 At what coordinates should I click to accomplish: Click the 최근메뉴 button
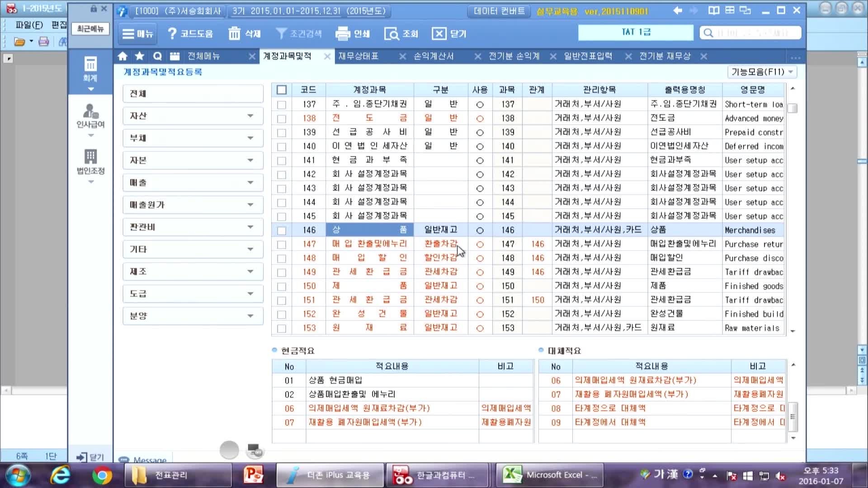[x=90, y=29]
